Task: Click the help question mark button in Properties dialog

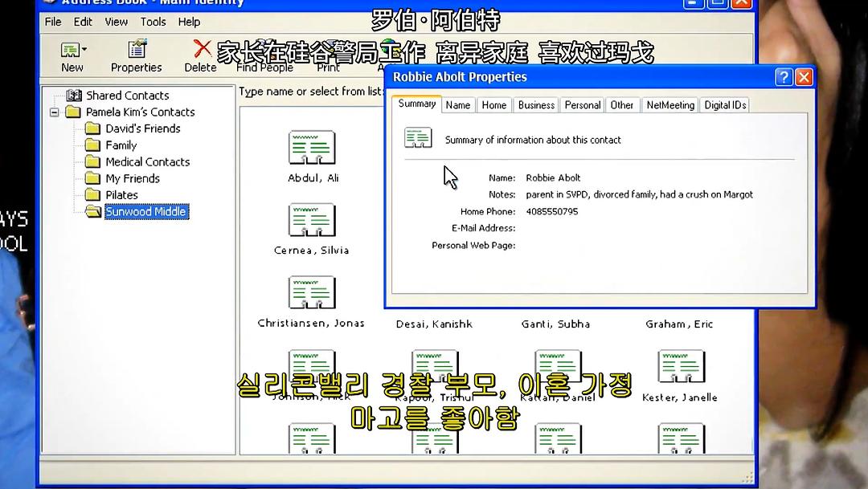Action: [x=784, y=77]
